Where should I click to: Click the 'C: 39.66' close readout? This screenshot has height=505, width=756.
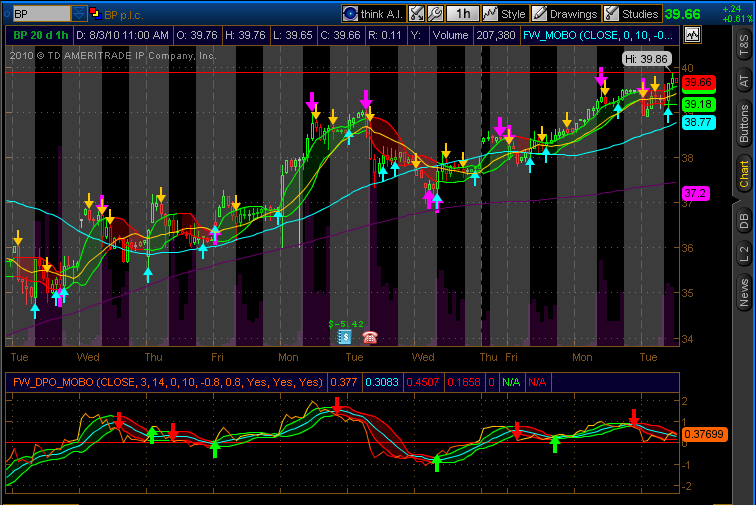[x=340, y=35]
